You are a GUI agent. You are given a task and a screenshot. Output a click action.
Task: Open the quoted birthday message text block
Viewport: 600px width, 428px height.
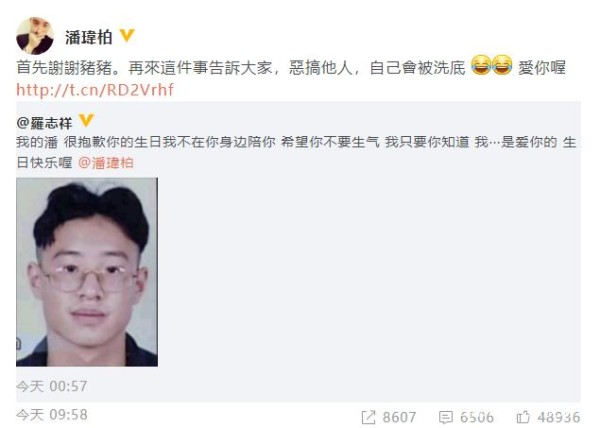[296, 152]
